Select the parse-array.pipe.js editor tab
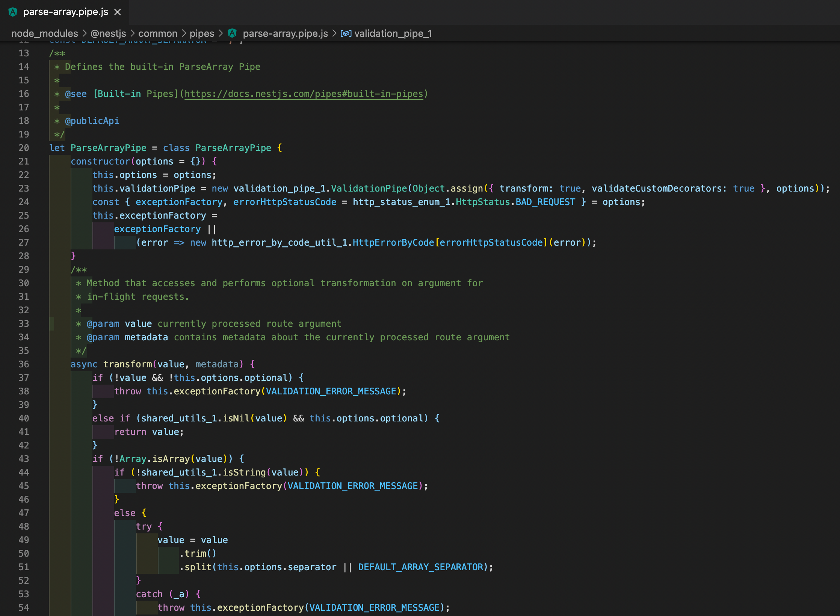The height and width of the screenshot is (616, 840). [65, 12]
